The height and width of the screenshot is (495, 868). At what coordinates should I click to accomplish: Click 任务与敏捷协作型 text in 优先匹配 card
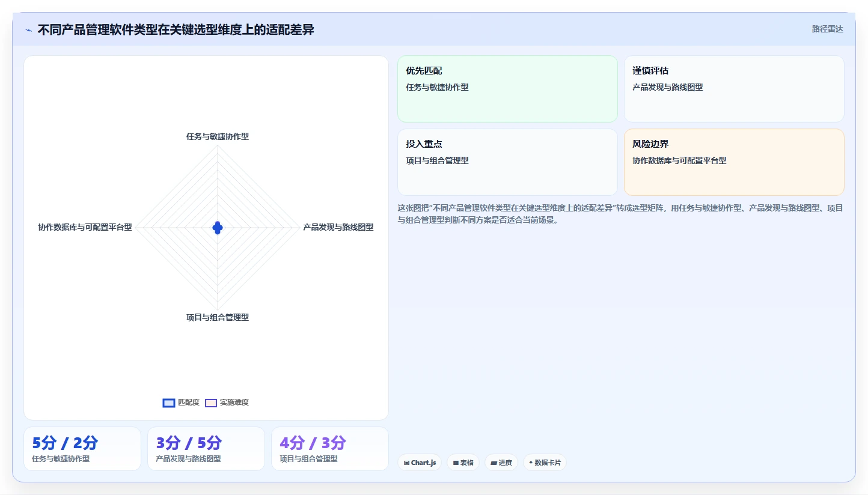click(x=437, y=87)
